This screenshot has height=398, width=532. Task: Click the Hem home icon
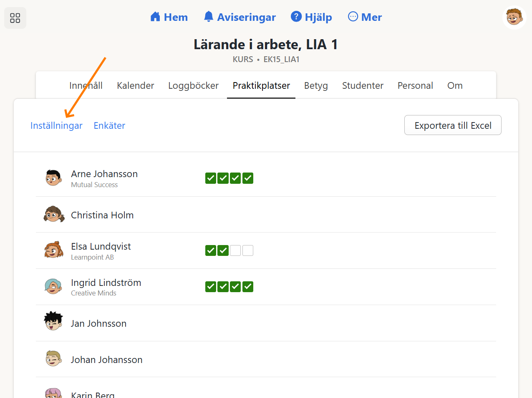155,17
